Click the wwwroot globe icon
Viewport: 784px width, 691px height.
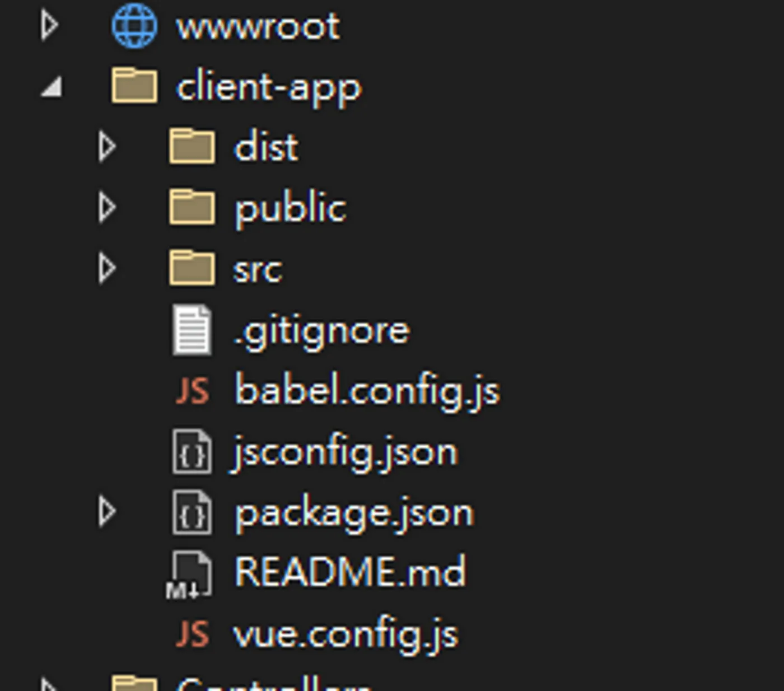point(134,26)
